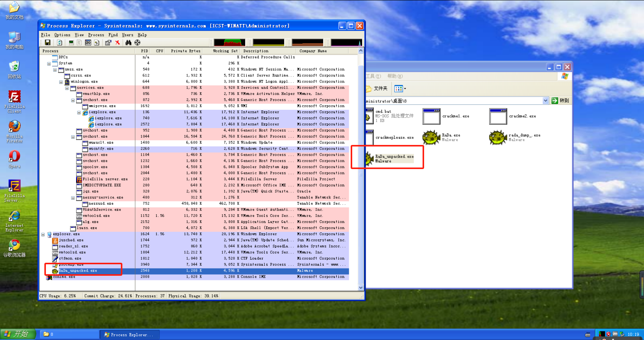
Task: Click the clock in the system tray
Action: tap(633, 334)
